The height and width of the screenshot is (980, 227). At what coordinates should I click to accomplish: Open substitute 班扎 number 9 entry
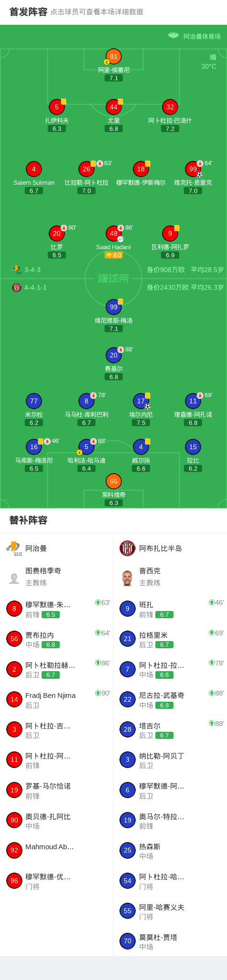click(x=170, y=609)
